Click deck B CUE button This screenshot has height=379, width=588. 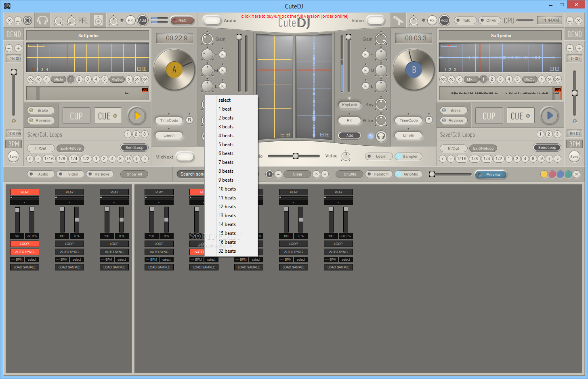521,116
